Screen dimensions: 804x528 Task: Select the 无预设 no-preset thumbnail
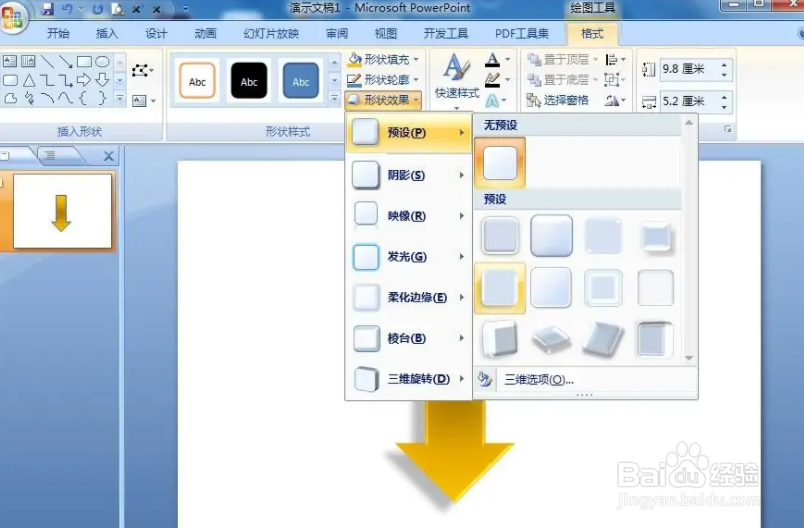(500, 163)
